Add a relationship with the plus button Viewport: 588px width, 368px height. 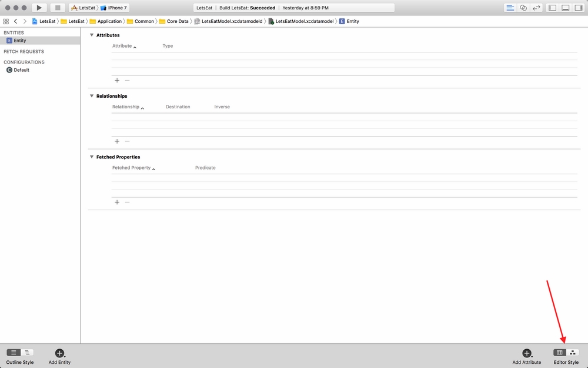(x=117, y=141)
